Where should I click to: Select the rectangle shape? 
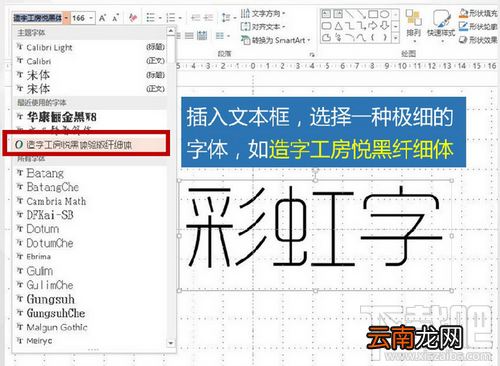[373, 14]
